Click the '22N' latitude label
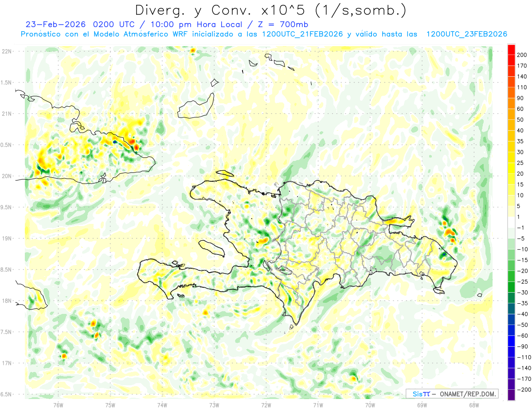Viewport: 532px width, 411px height. click(7, 51)
